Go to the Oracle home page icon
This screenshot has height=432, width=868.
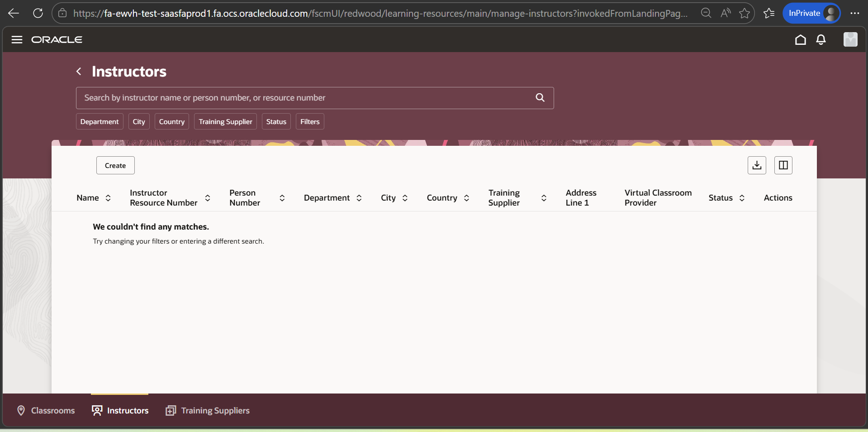click(x=800, y=40)
